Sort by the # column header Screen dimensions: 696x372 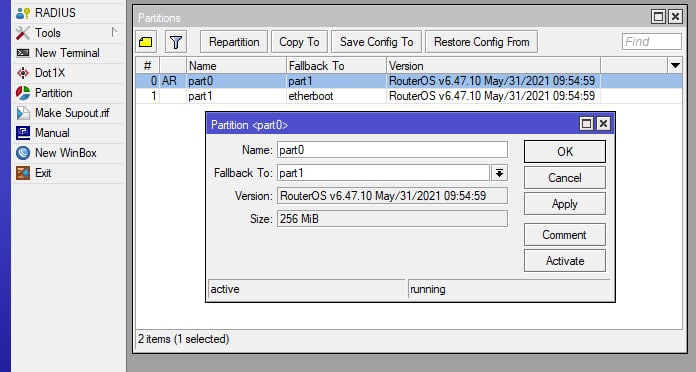point(147,66)
